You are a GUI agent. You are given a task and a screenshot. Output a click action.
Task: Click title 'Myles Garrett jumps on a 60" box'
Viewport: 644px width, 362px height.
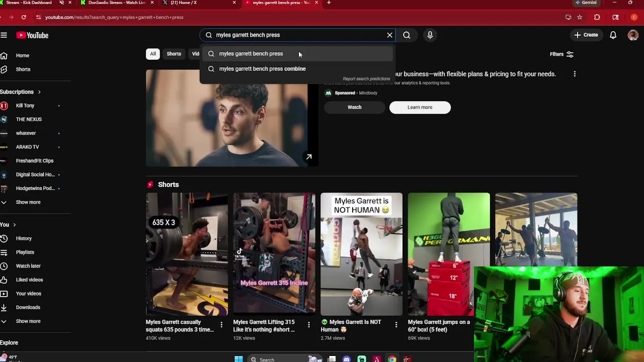439,326
